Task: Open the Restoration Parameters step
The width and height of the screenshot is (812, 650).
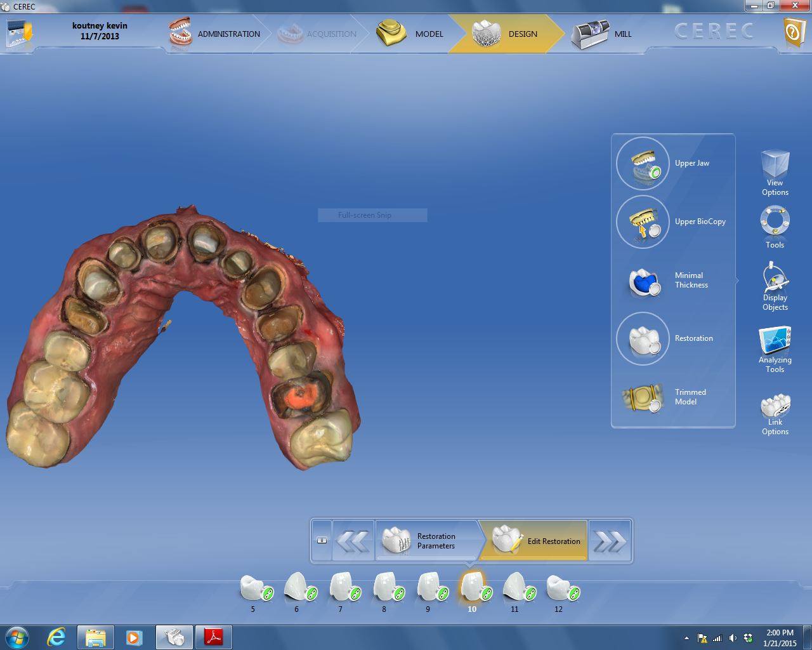Action: point(428,541)
